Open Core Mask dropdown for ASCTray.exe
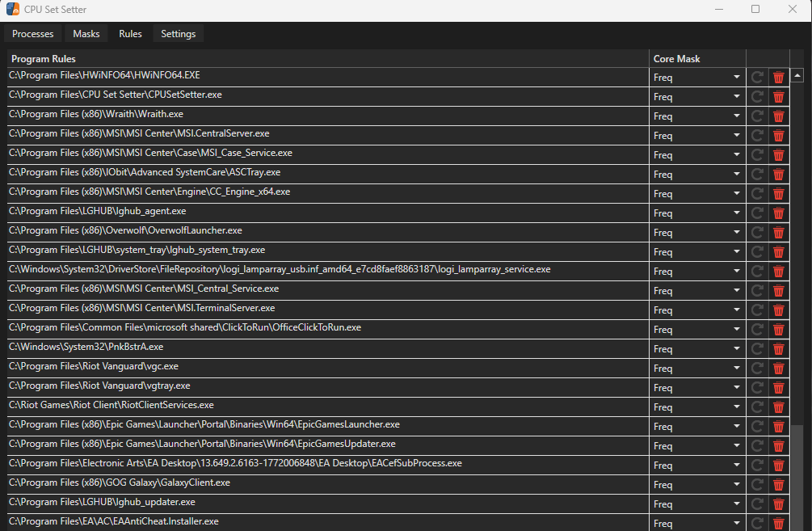 coord(697,175)
